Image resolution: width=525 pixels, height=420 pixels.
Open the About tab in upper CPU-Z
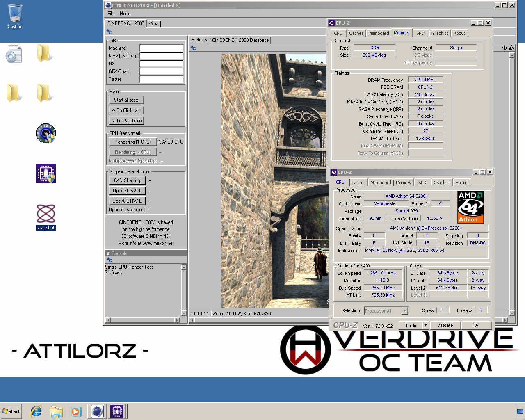pyautogui.click(x=459, y=33)
